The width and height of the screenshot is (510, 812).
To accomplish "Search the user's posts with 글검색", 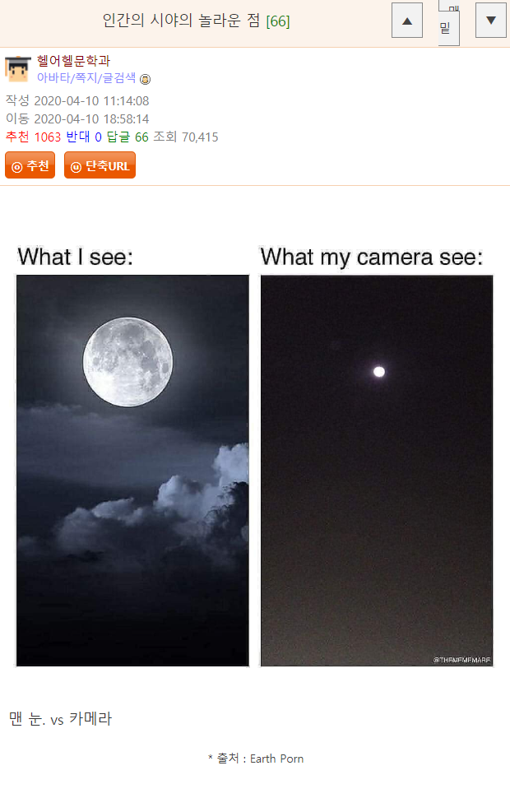I will (x=119, y=77).
